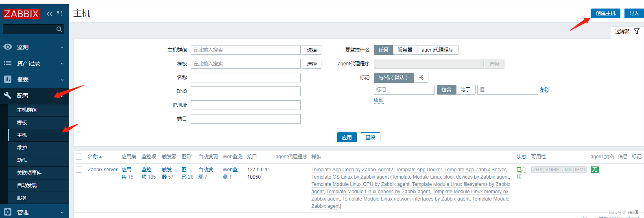Viewport: 644px width, 218px height.
Task: Click the filter funnel icon
Action: click(637, 31)
